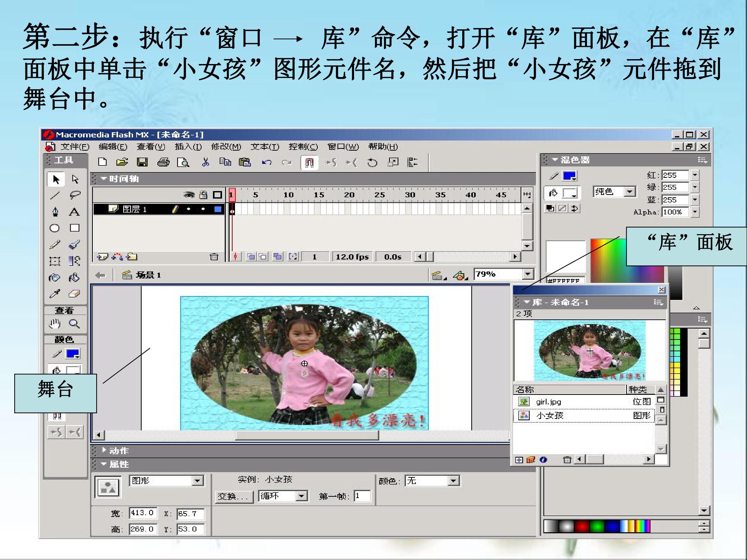Open the 窗口(W) menu
Viewport: 747px width, 560px height.
click(343, 146)
